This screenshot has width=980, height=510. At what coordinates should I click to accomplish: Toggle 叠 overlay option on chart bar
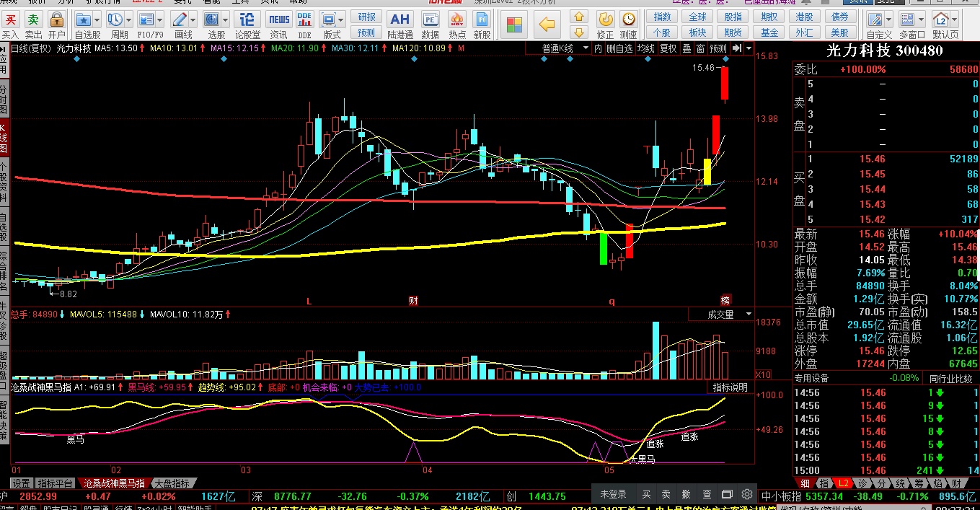coord(687,48)
